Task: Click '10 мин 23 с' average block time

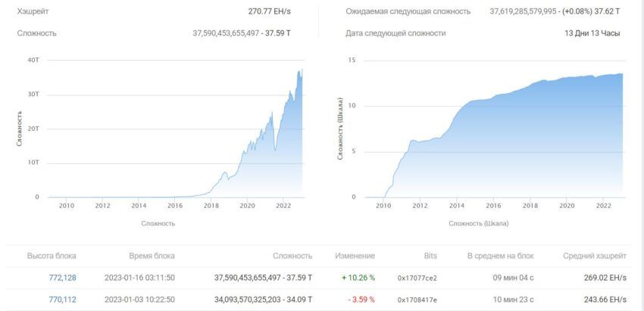Action: [514, 300]
